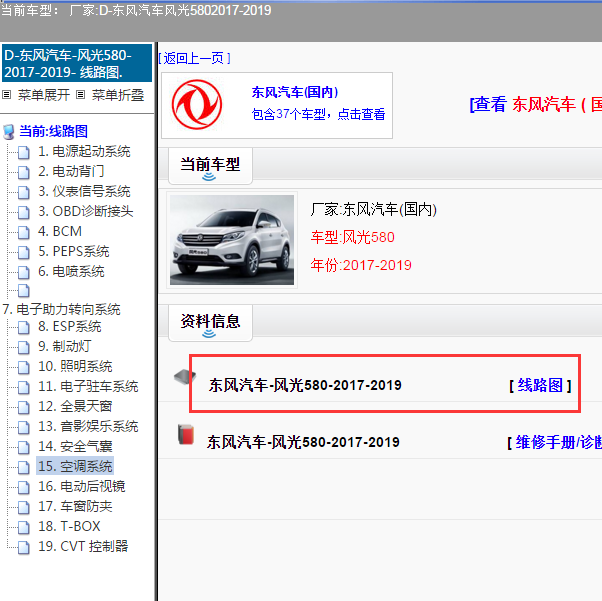Viewport: 602px width, 601px height.
Task: Click the page icon beside PEPS系统
Action: [x=23, y=252]
